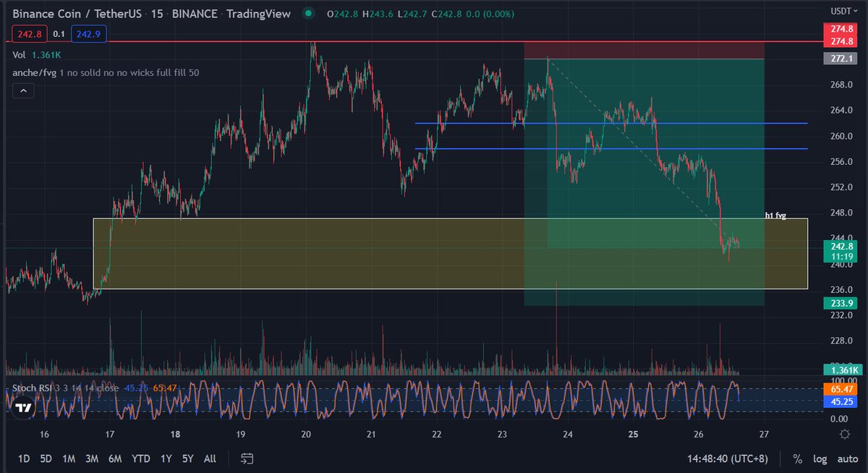The width and height of the screenshot is (868, 473).
Task: Click the green market status dot
Action: tap(309, 14)
